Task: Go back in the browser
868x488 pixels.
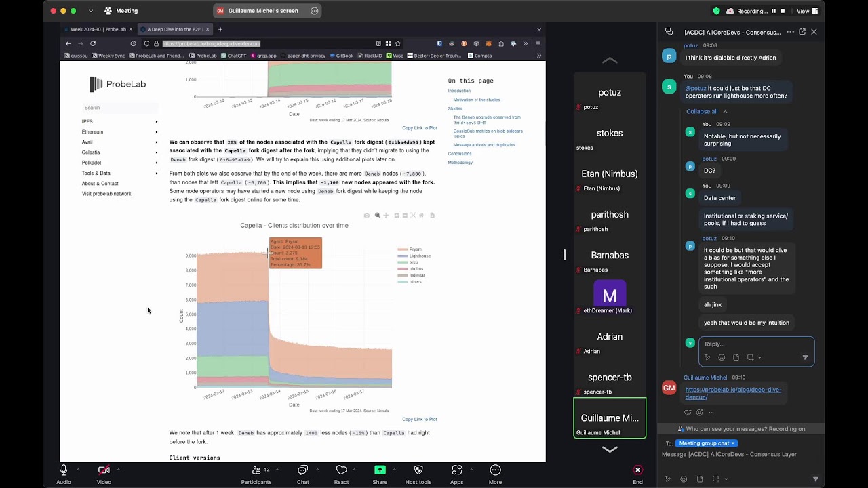Action: point(68,43)
